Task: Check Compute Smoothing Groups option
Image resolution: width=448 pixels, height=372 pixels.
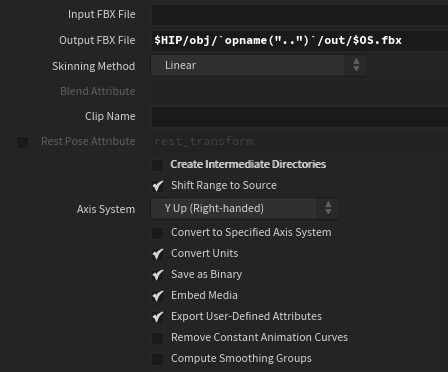Action: (158, 359)
